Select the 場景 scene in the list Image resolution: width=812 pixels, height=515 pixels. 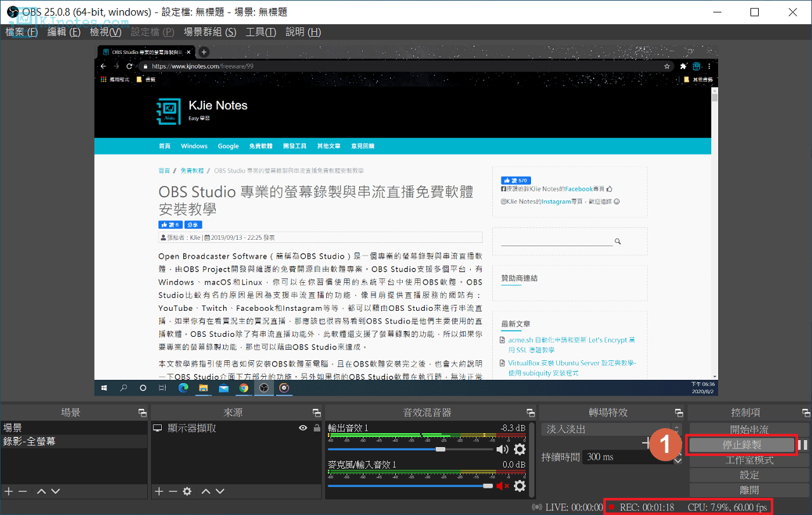pyautogui.click(x=74, y=428)
